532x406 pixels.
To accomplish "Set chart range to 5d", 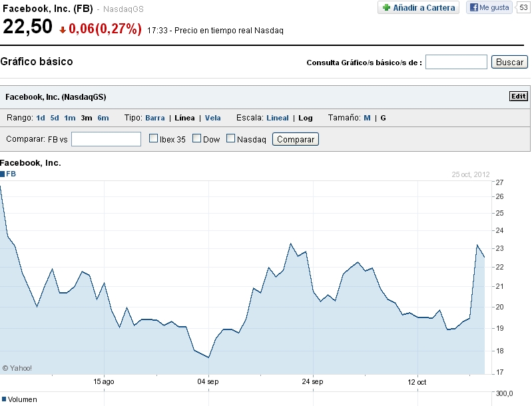I will (x=55, y=118).
